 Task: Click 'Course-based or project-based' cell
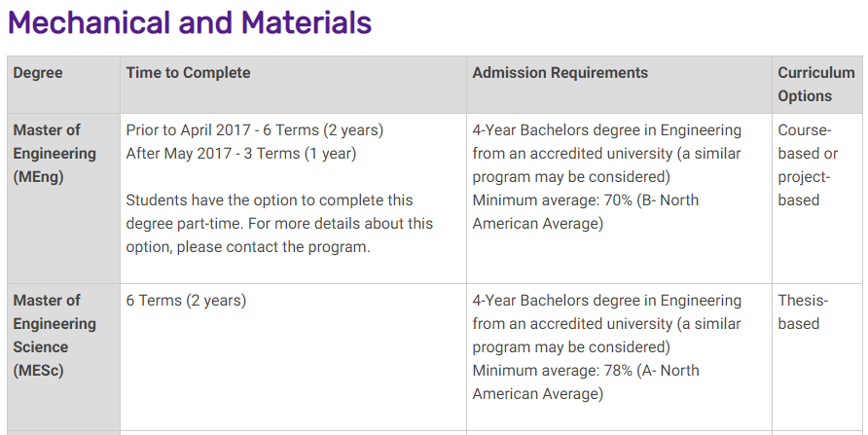click(x=807, y=165)
